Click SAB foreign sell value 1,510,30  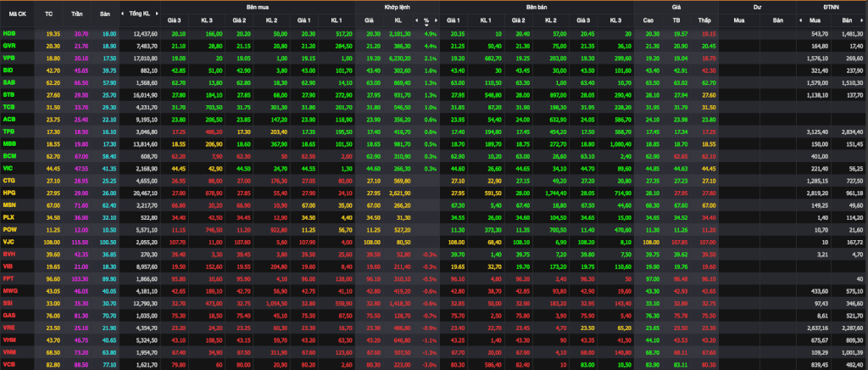pos(853,82)
